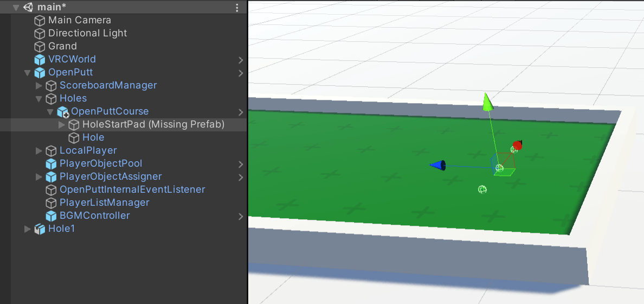This screenshot has height=304, width=644.
Task: Click the Unity scene icon beside main*
Action: (28, 7)
